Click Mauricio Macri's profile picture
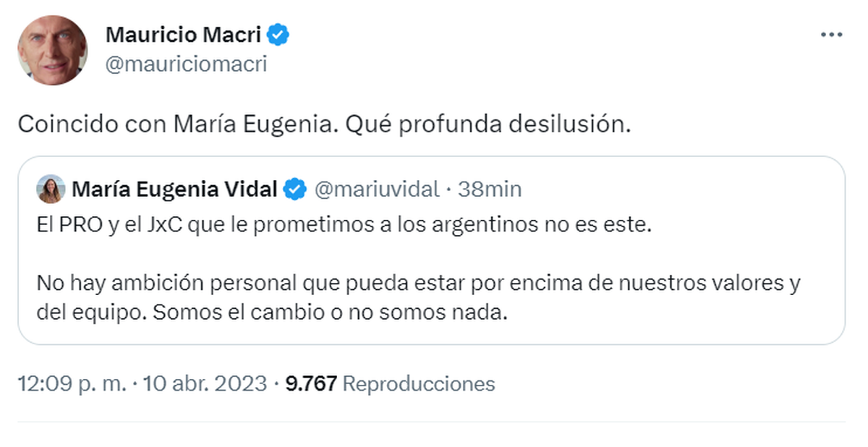868x447 pixels. [52, 49]
